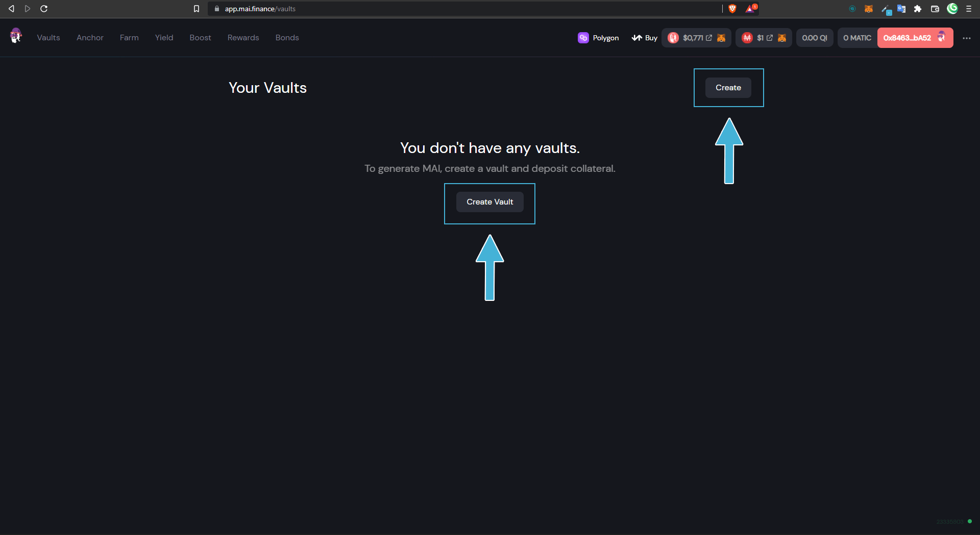The image size is (980, 535).
Task: Open the Polygon network selector
Action: pyautogui.click(x=598, y=38)
